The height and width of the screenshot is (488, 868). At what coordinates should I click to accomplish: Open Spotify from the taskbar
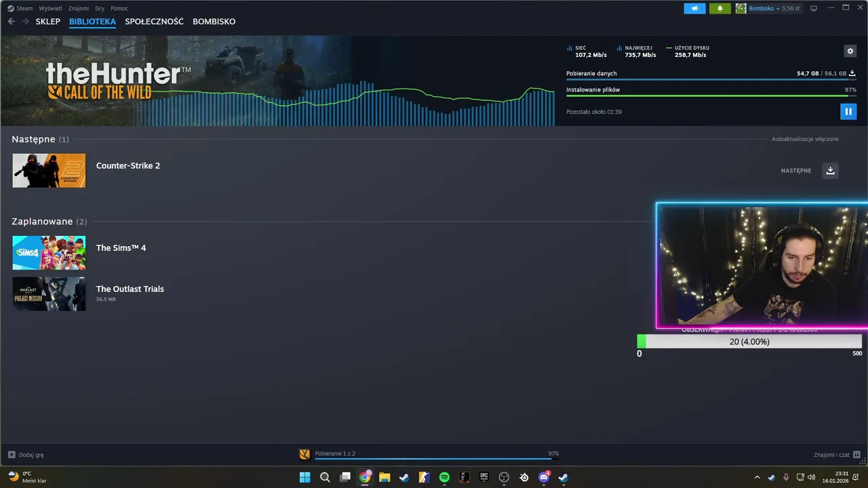tap(444, 477)
